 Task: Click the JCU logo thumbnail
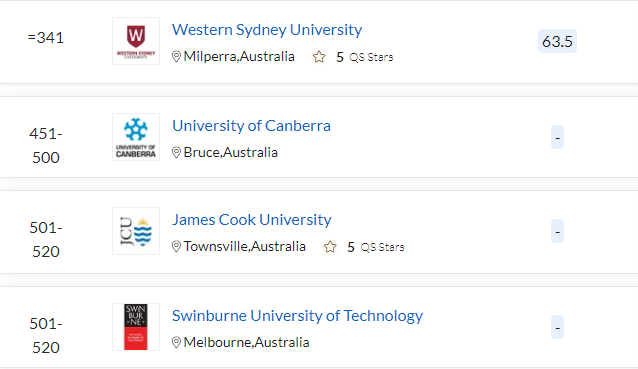pyautogui.click(x=136, y=231)
